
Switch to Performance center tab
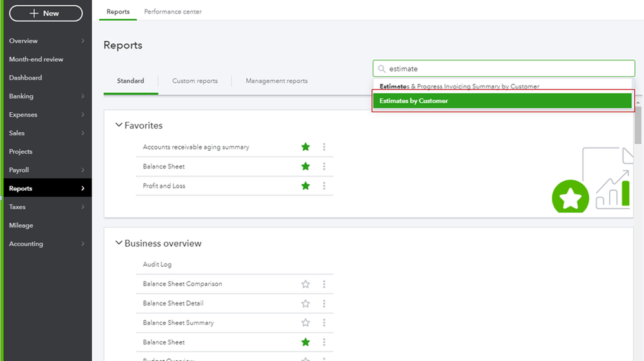coord(173,12)
